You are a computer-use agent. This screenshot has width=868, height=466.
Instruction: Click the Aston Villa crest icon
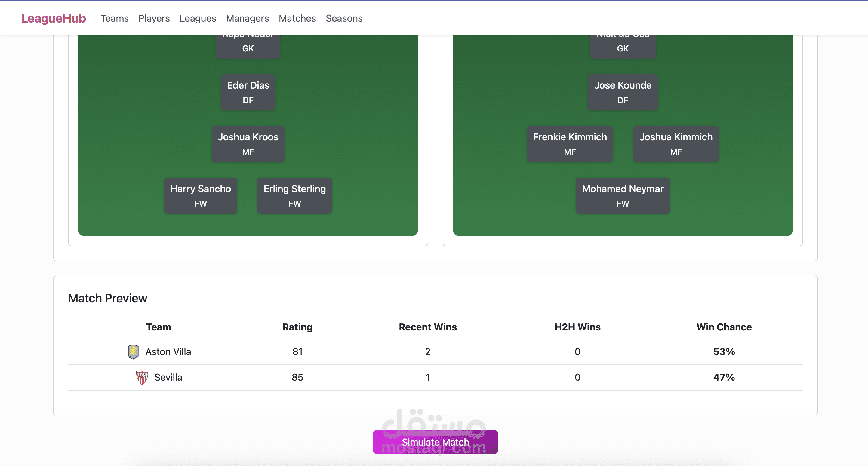tap(133, 352)
